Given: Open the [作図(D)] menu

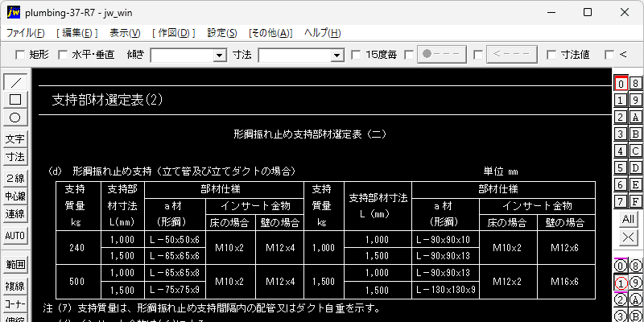Looking at the screenshot, I should [173, 33].
